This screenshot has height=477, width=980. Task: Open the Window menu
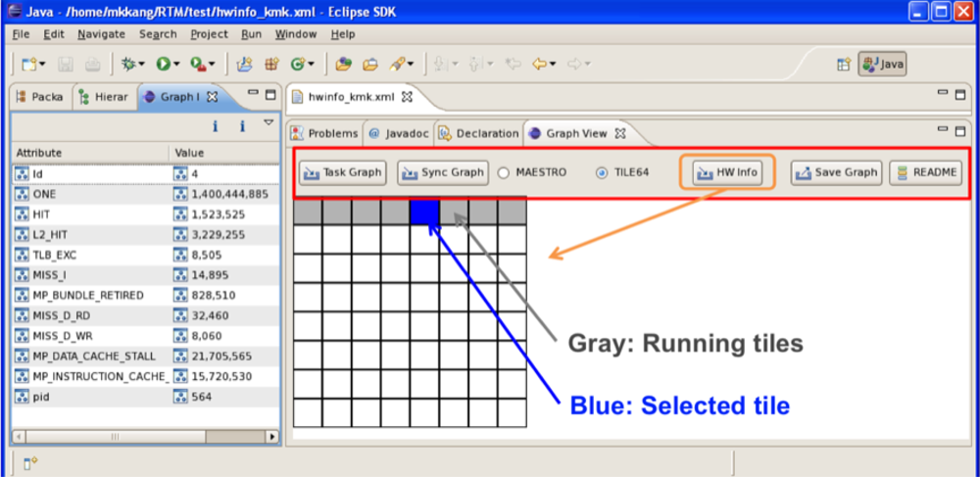(x=296, y=34)
